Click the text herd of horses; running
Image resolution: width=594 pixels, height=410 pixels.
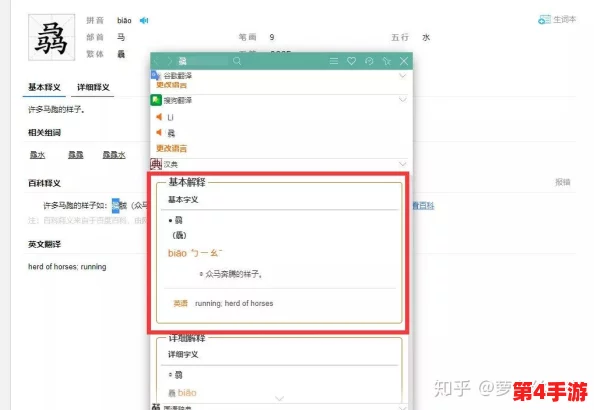coord(67,267)
